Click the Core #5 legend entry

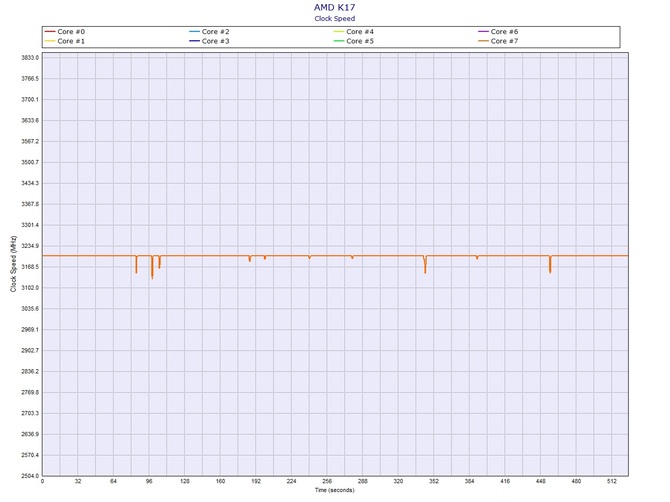tap(354, 41)
